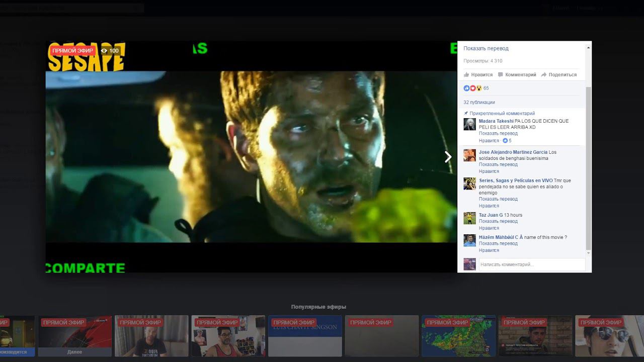This screenshot has width=644, height=362.
Task: Click the scrollbar down arrow in the comments panel
Action: (589, 253)
